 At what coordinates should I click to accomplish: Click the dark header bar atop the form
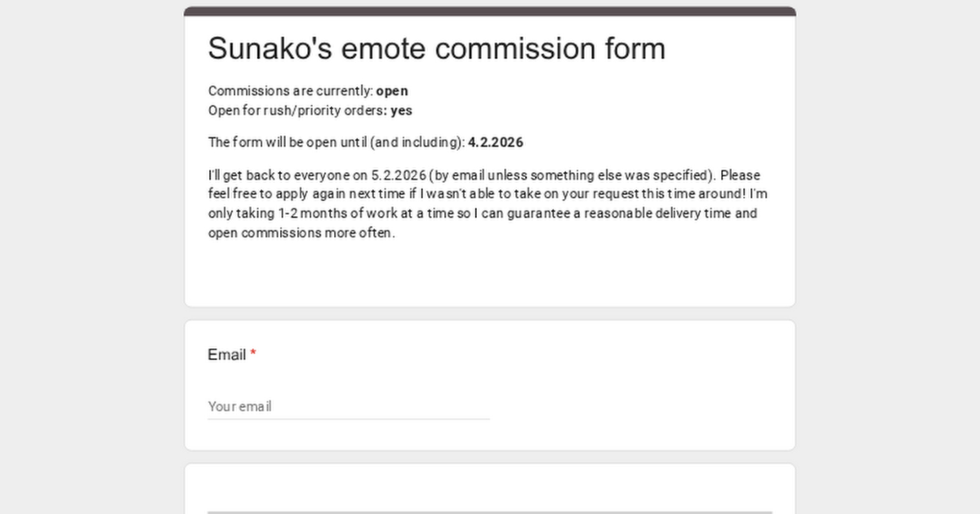[x=490, y=11]
